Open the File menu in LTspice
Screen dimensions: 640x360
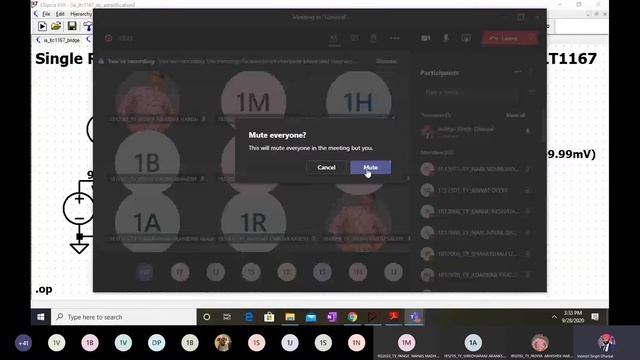click(x=46, y=14)
